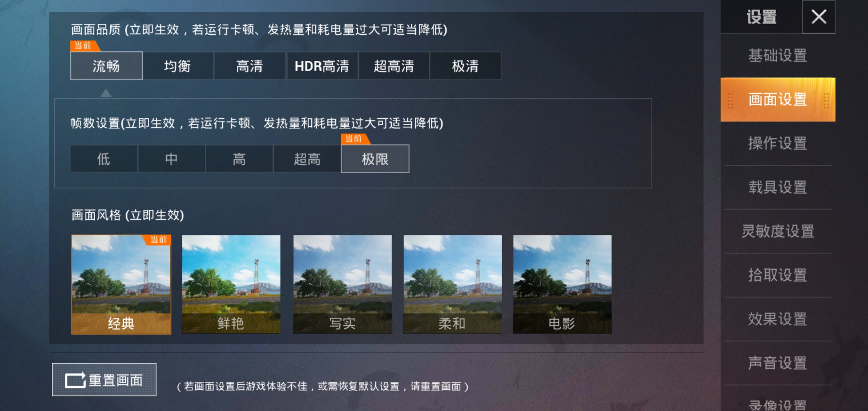Click the 重置画面 reset button
The width and height of the screenshot is (868, 411).
104,379
